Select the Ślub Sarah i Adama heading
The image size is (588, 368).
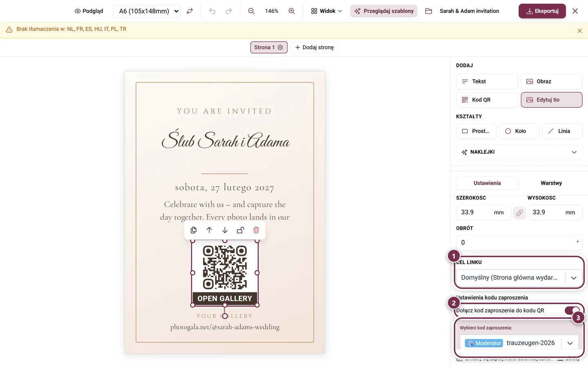point(225,140)
